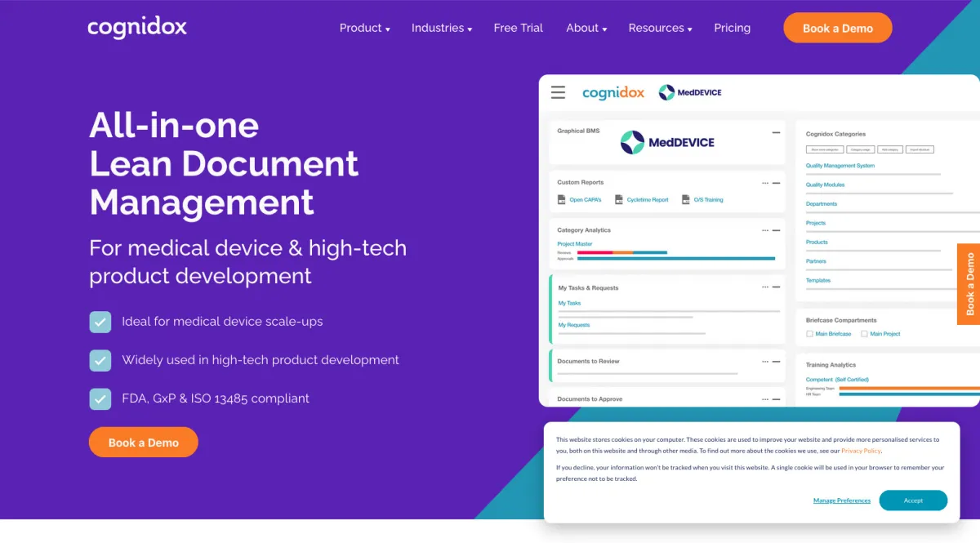Tick the Main Briefcase checkbox
The width and height of the screenshot is (980, 543).
coord(809,334)
